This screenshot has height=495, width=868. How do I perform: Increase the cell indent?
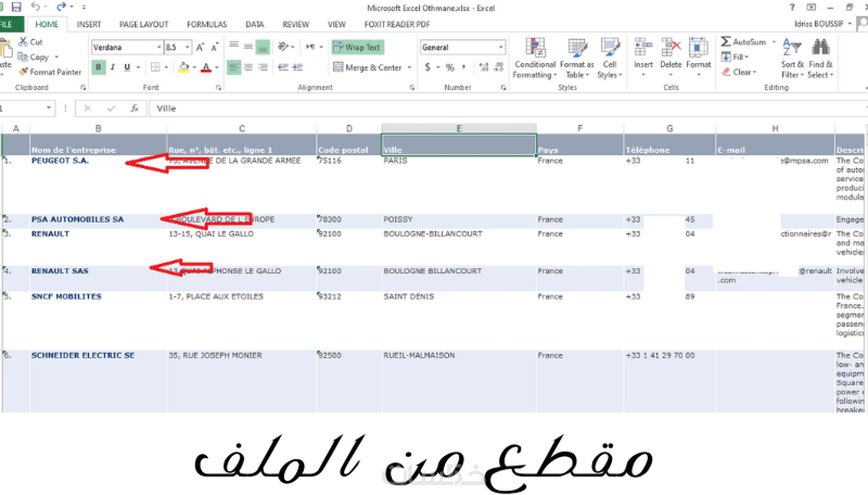tap(298, 67)
